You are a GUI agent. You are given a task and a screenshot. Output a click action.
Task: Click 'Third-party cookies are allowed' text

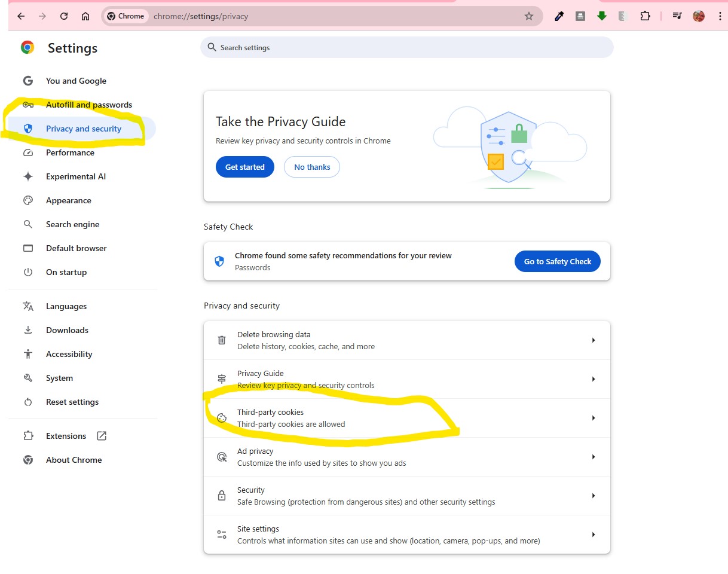click(x=291, y=425)
